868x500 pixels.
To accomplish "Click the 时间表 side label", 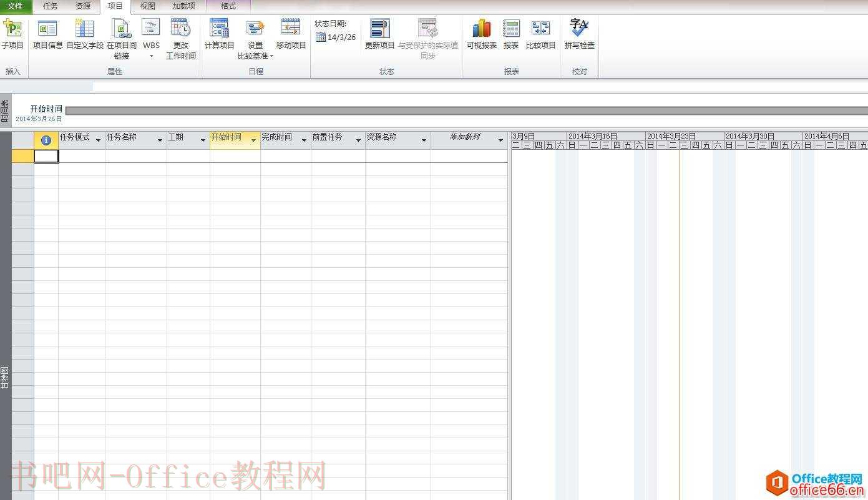I will [x=5, y=110].
